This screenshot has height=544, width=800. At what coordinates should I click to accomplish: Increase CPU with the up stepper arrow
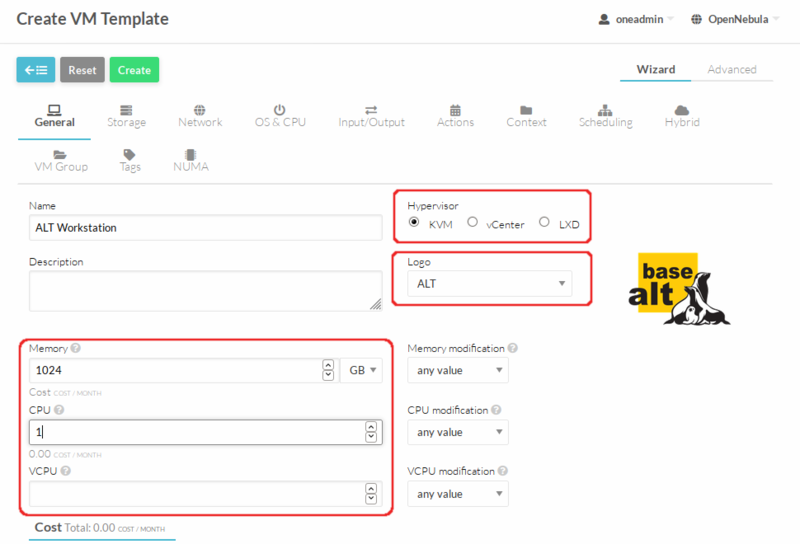371,427
